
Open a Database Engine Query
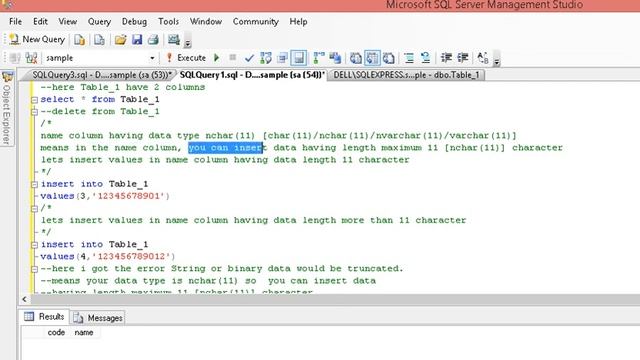(x=80, y=40)
